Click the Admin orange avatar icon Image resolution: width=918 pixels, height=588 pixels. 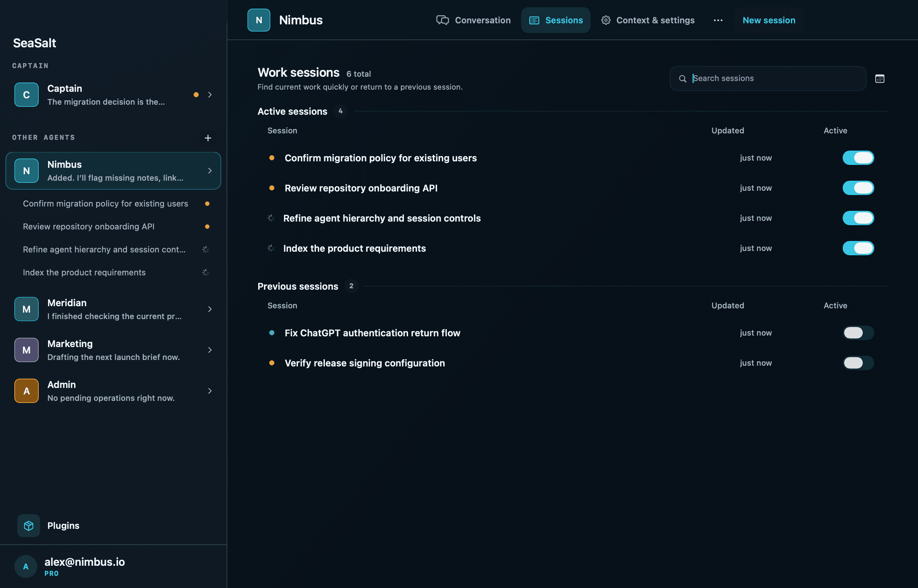26,390
